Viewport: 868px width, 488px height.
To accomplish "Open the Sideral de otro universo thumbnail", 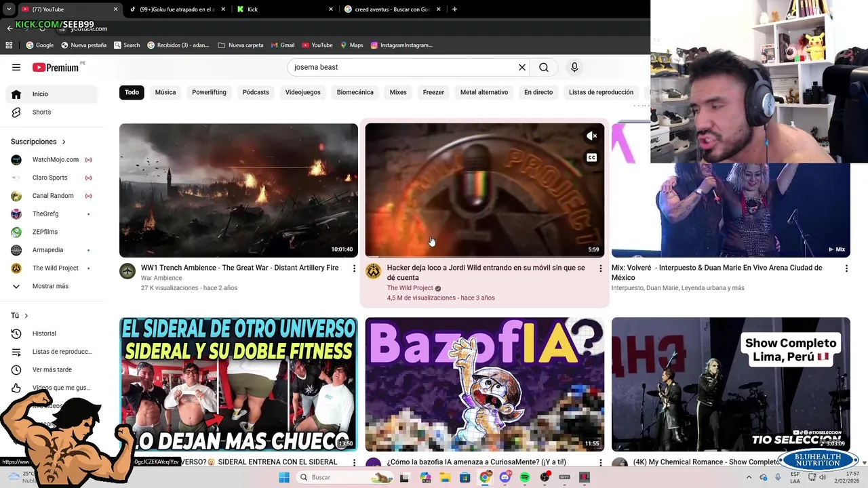I will coord(239,384).
